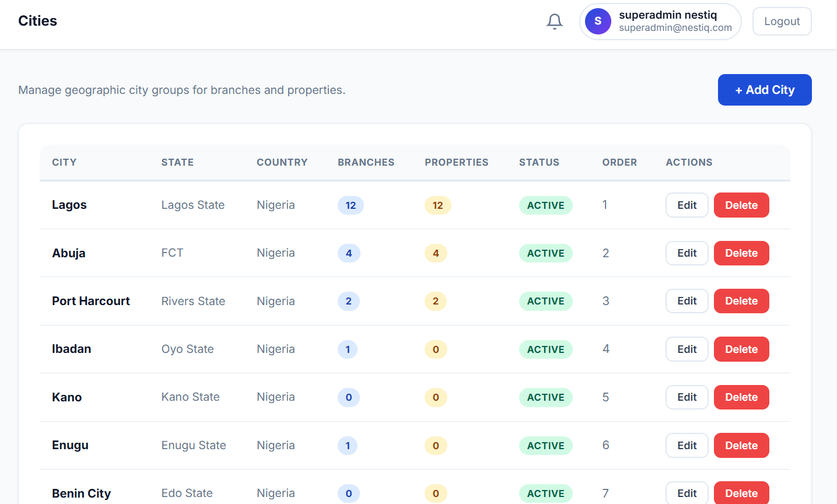
Task: Delete the Ibadan city
Action: click(x=741, y=349)
